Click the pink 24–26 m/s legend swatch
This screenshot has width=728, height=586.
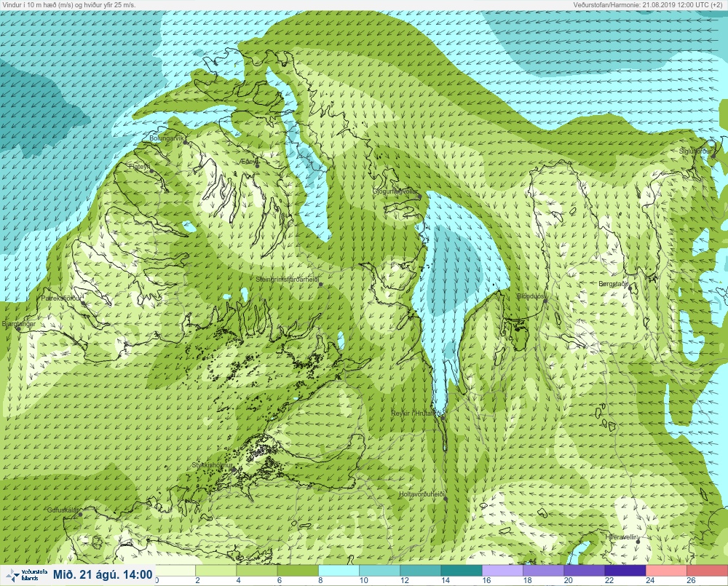(x=666, y=570)
